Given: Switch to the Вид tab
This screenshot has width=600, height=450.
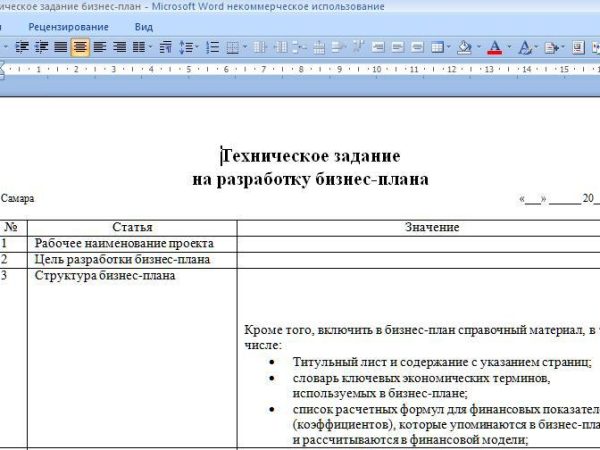Looking at the screenshot, I should 144,26.
